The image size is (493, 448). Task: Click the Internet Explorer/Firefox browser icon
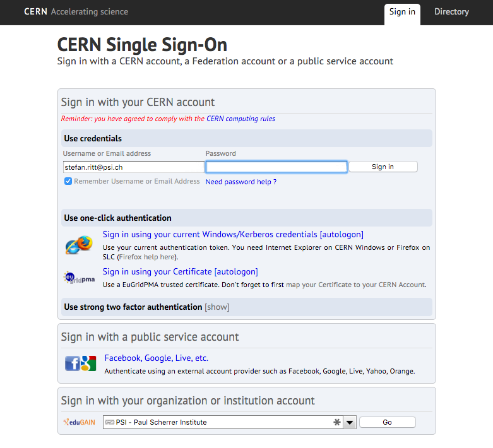click(79, 245)
